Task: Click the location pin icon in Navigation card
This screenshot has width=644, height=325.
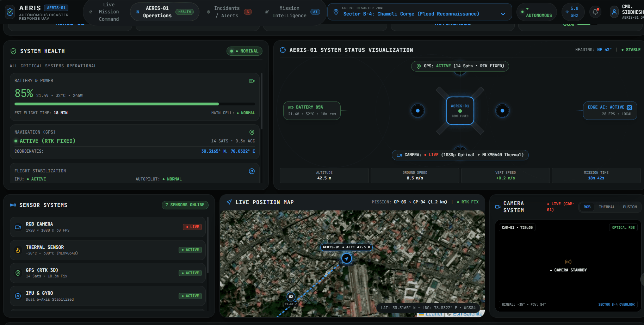Action: (x=252, y=132)
